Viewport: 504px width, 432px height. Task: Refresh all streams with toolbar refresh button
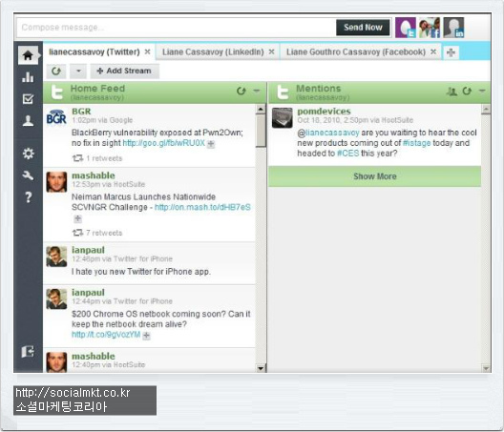tap(56, 71)
